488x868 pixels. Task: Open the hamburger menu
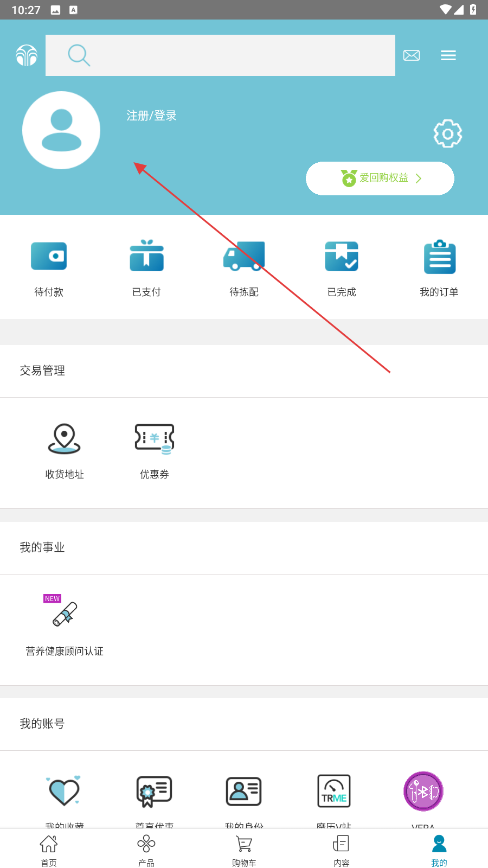pyautogui.click(x=448, y=55)
